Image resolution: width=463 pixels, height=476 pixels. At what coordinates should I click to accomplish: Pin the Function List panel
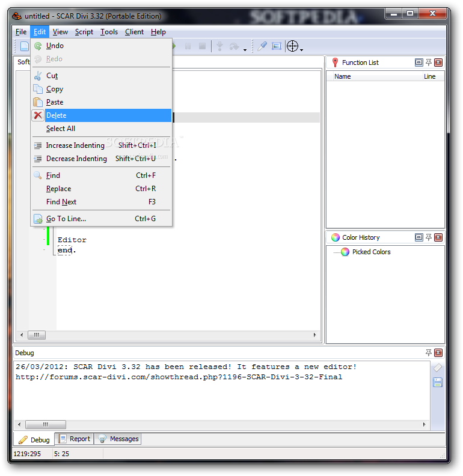[428, 63]
